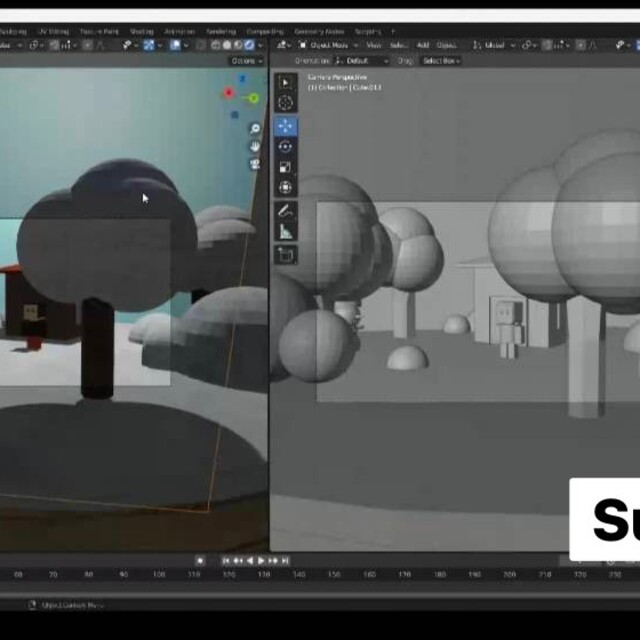Select the Select Box tool in toolbar
This screenshot has height=640, width=640.
(285, 83)
